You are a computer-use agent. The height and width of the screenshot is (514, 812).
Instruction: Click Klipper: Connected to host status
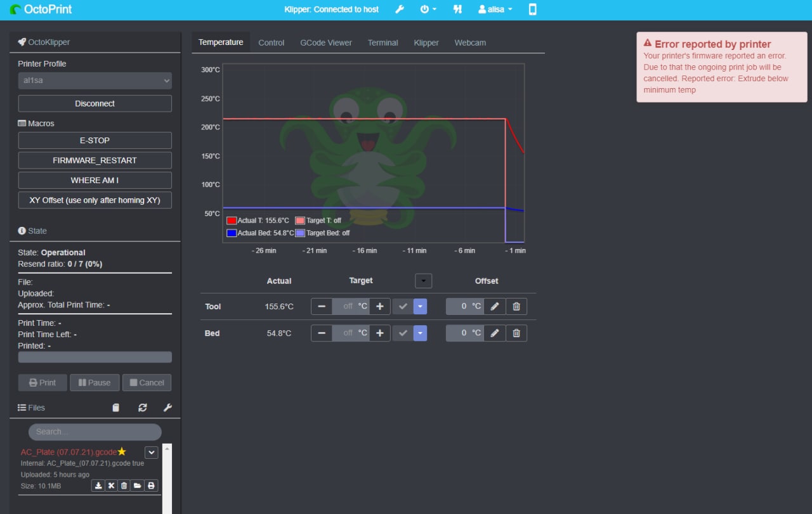pyautogui.click(x=331, y=10)
